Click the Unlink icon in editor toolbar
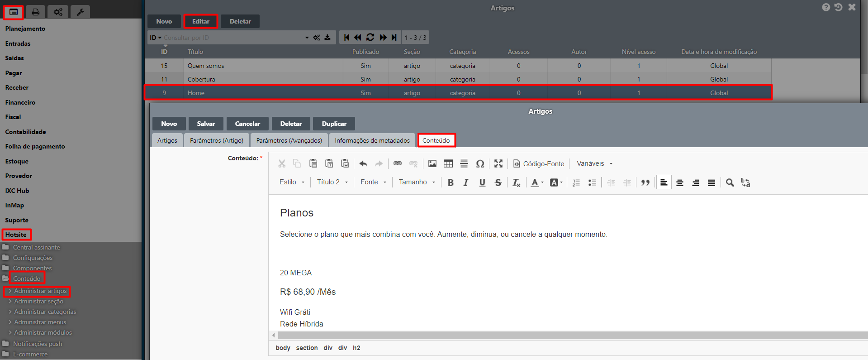The image size is (868, 360). point(413,163)
